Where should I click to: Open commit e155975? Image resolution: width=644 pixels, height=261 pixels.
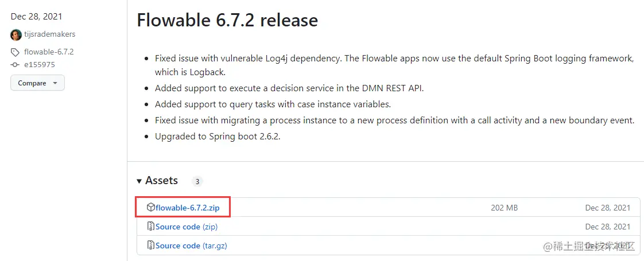tap(40, 65)
